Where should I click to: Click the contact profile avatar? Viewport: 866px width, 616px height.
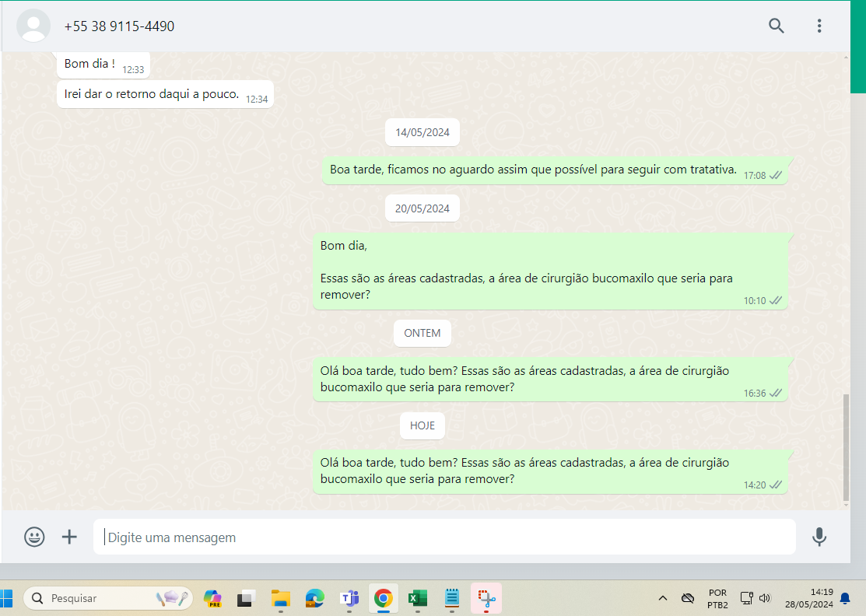click(x=33, y=26)
